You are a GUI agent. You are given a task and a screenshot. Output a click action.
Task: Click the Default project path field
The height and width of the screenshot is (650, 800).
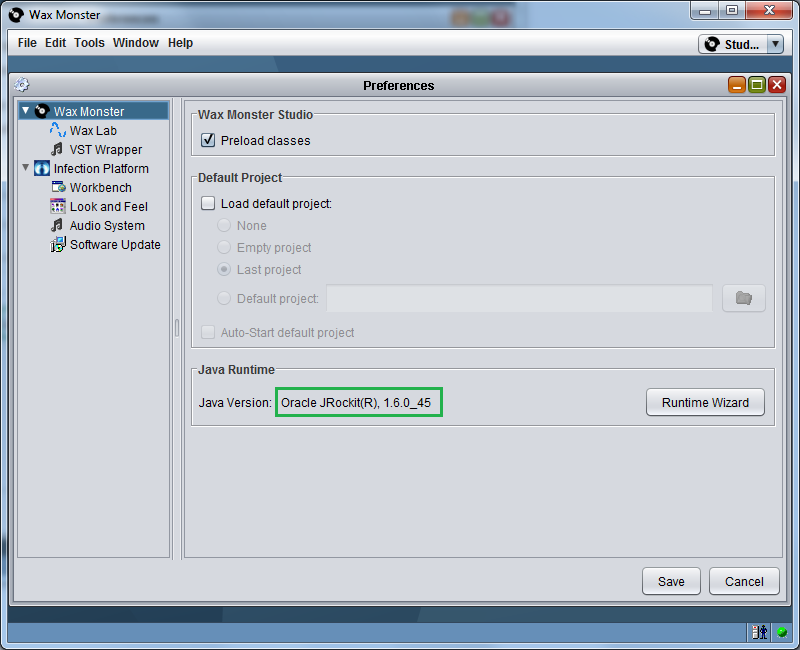519,298
